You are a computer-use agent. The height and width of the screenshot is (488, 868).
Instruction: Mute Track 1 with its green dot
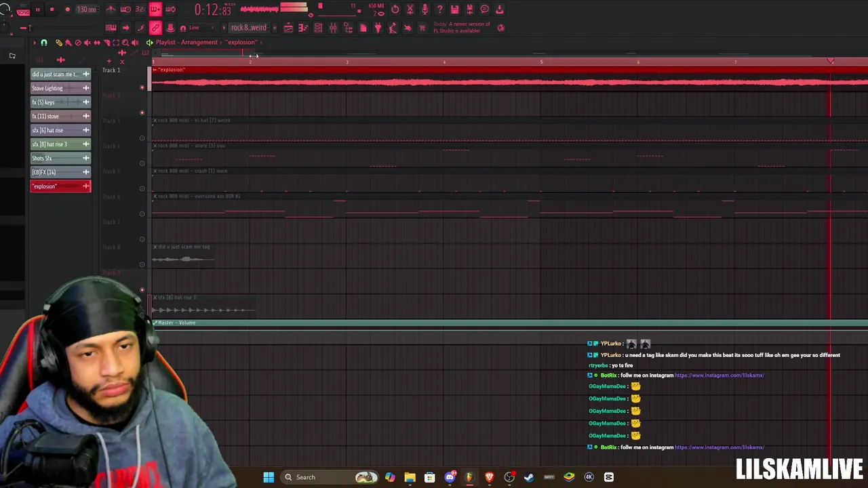(142, 87)
